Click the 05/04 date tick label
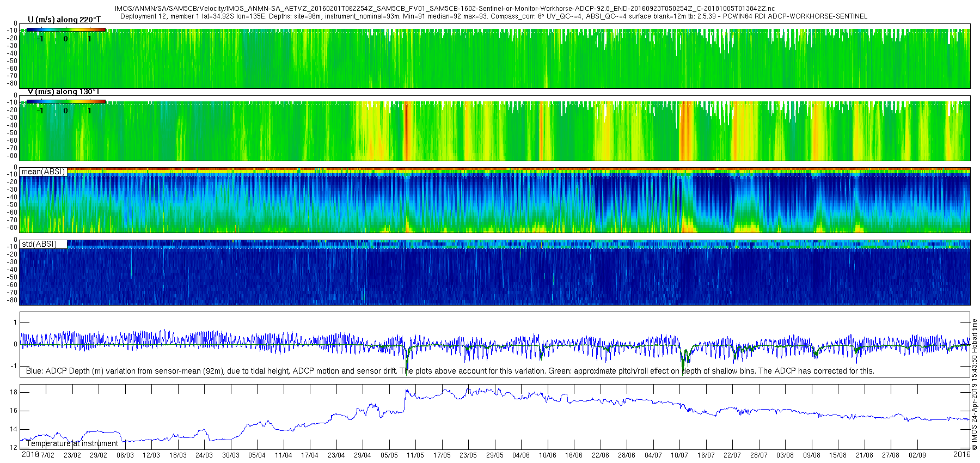The width and height of the screenshot is (980, 463). point(257,455)
